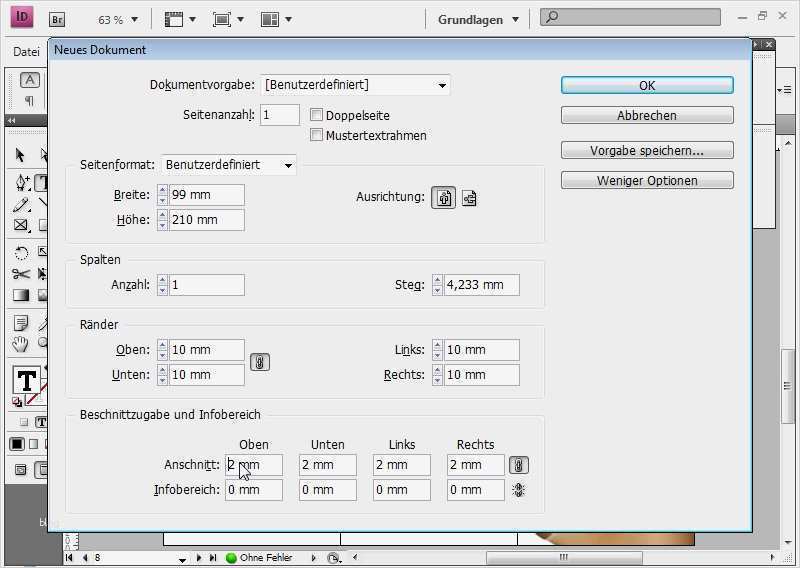Enable the Doppelseite checkbox
Screen dimensions: 800x568
(316, 115)
